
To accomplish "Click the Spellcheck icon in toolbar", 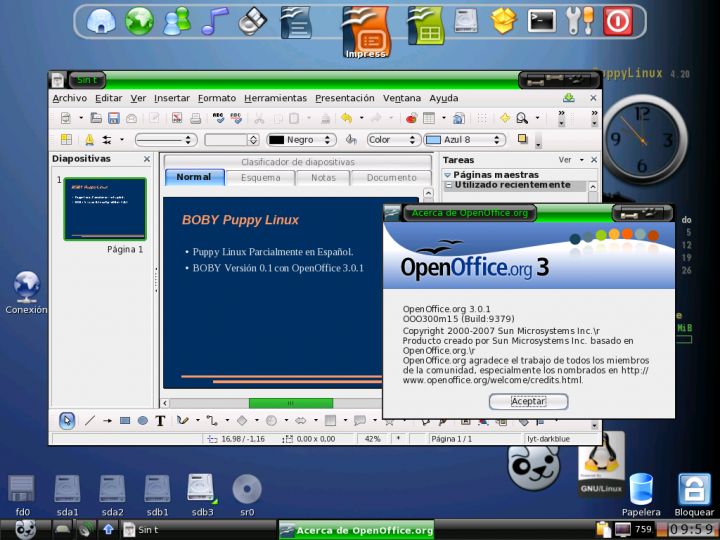I will click(x=218, y=118).
